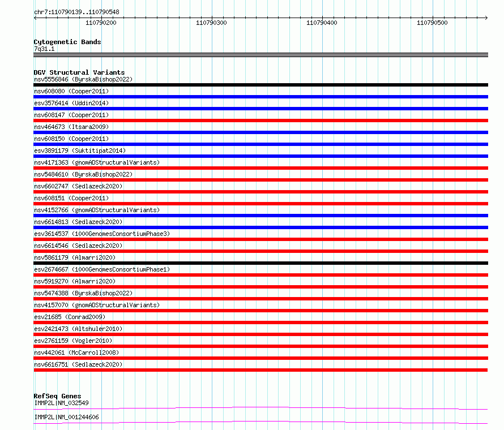Open variant nsv608080 (Cooper2011) label
The image size is (504, 430).
click(x=71, y=91)
